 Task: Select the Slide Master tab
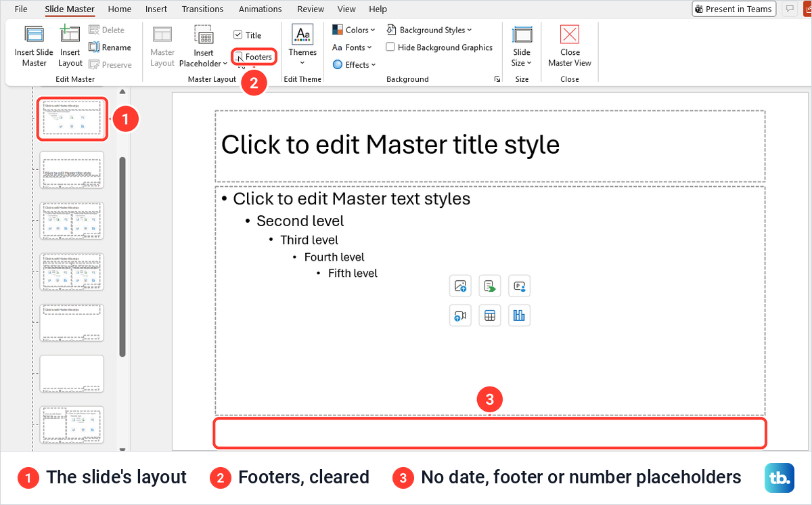click(x=70, y=9)
